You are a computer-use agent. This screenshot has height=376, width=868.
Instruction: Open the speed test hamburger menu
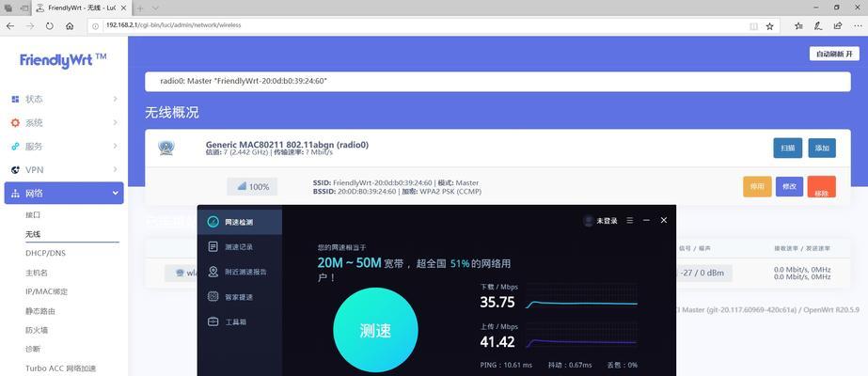630,220
